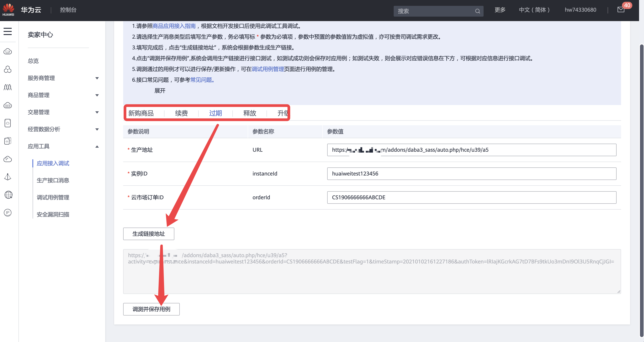Click the Huawei logo

8,10
